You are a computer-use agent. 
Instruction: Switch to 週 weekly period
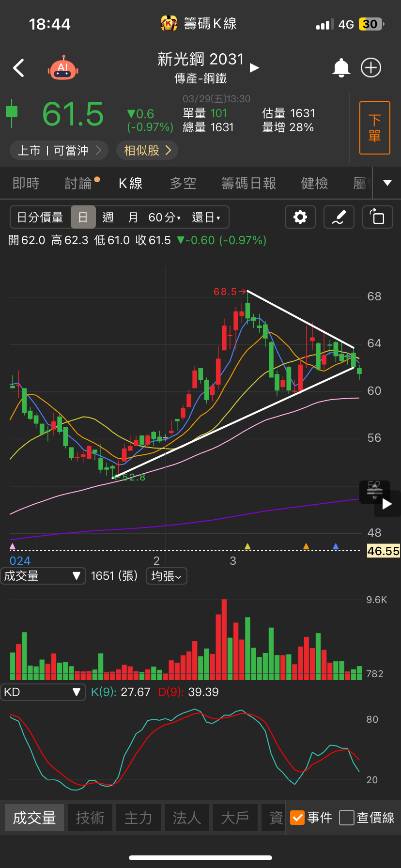(x=108, y=217)
